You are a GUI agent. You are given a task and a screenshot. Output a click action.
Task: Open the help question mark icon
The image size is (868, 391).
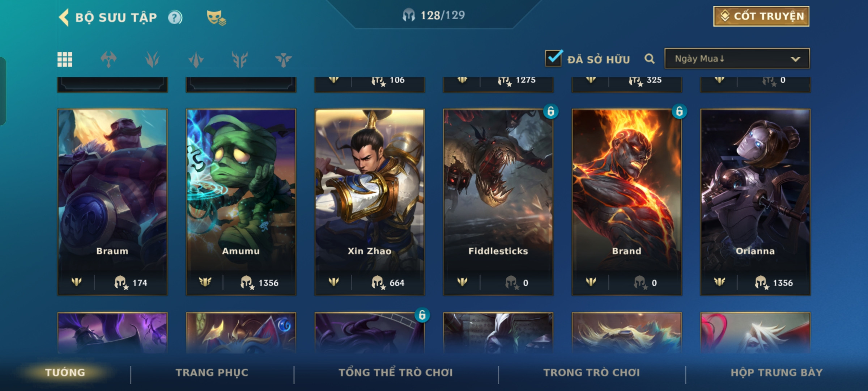[x=175, y=17]
